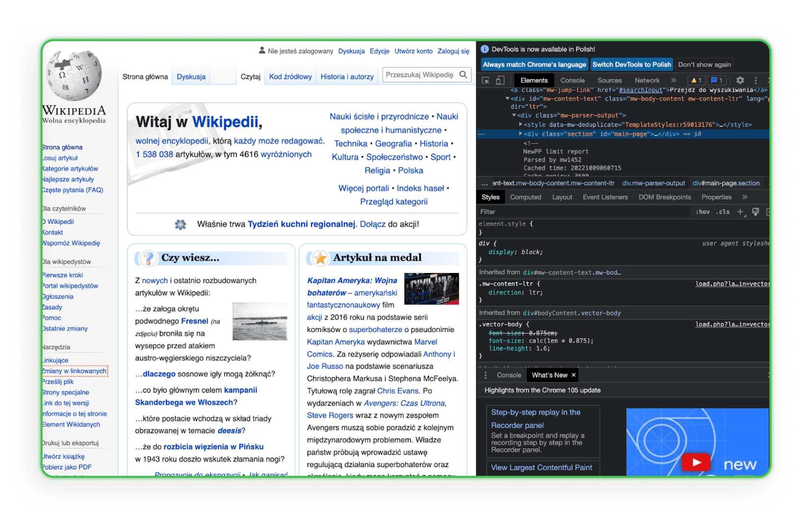Expand the div main-page section node
The image size is (812, 517).
pyautogui.click(x=521, y=134)
